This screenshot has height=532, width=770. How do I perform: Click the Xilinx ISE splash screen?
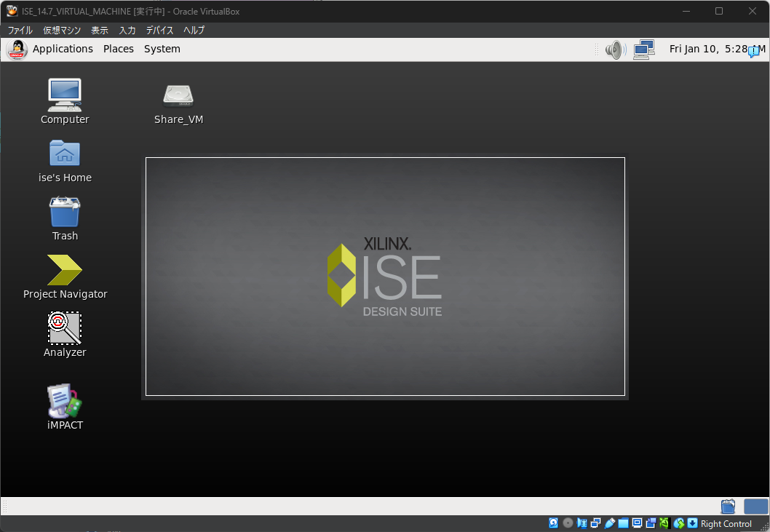coord(386,277)
